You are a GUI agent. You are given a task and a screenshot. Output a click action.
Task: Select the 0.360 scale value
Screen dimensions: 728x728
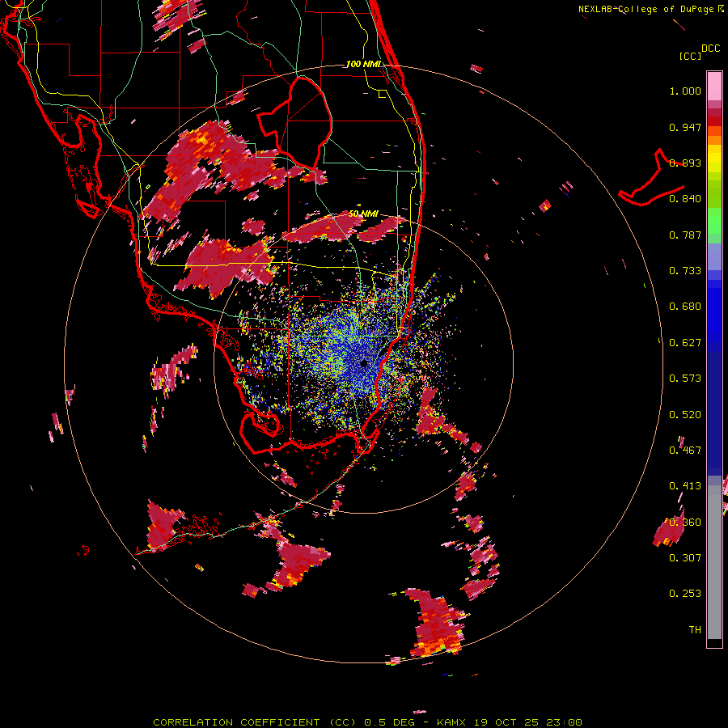(x=685, y=523)
